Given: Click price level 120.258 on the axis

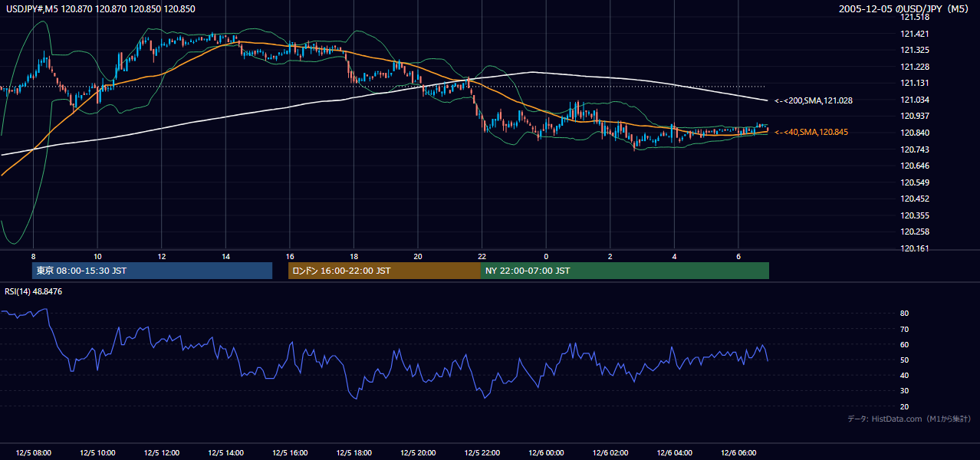Looking at the screenshot, I should click(x=915, y=232).
